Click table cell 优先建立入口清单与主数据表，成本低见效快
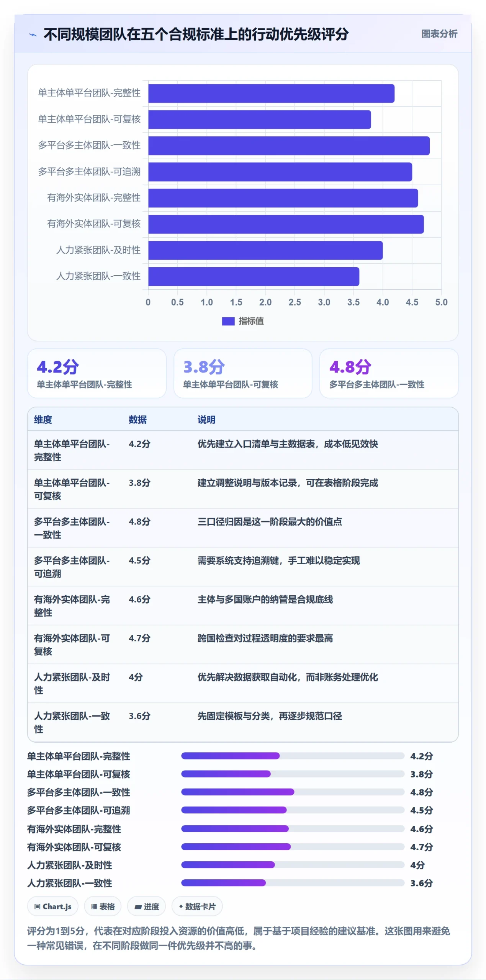This screenshot has height=980, width=486. 288,444
